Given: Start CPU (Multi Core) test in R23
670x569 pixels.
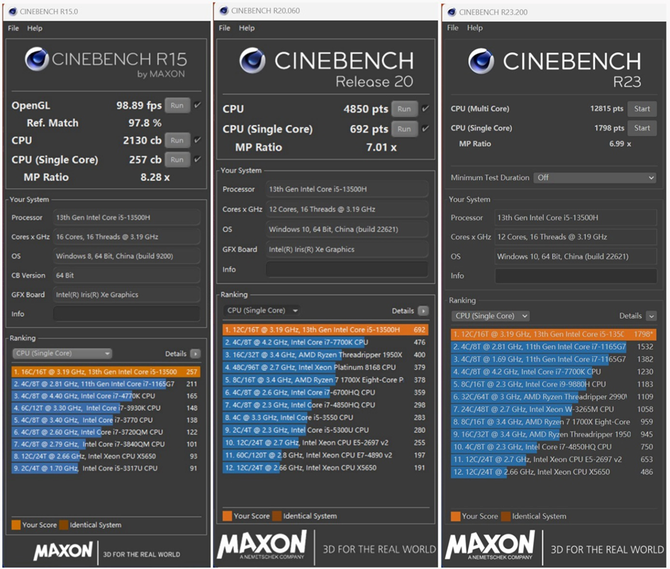Looking at the screenshot, I should [x=642, y=109].
